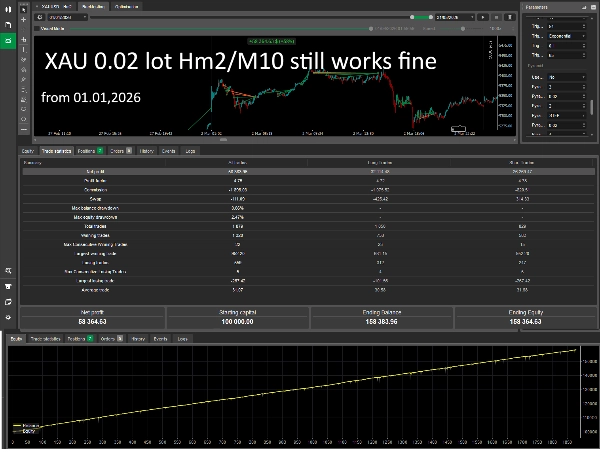Image resolution: width=600 pixels, height=452 pixels.
Task: Click the chart horizontal scrollbar thumb
Action: [223, 140]
